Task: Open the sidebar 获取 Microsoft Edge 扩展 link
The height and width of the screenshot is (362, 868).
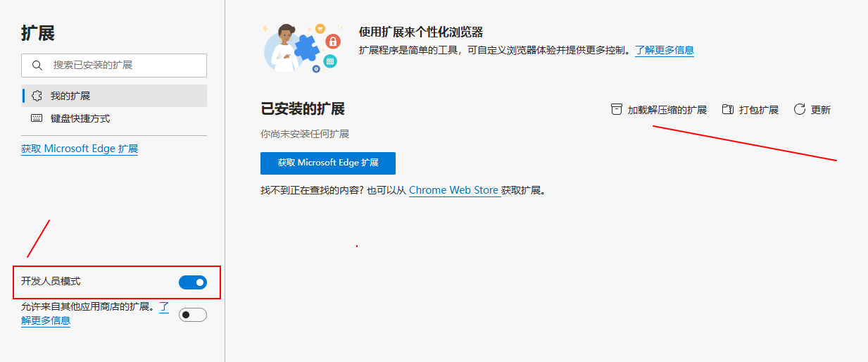Action: pos(80,149)
